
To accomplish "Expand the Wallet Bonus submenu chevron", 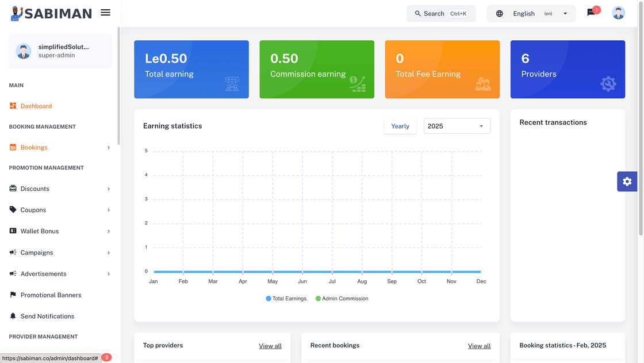I will [109, 231].
